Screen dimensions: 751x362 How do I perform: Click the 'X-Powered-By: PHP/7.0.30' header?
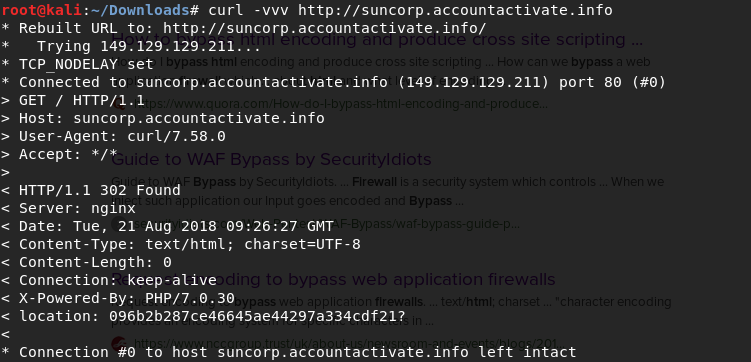coord(118,298)
